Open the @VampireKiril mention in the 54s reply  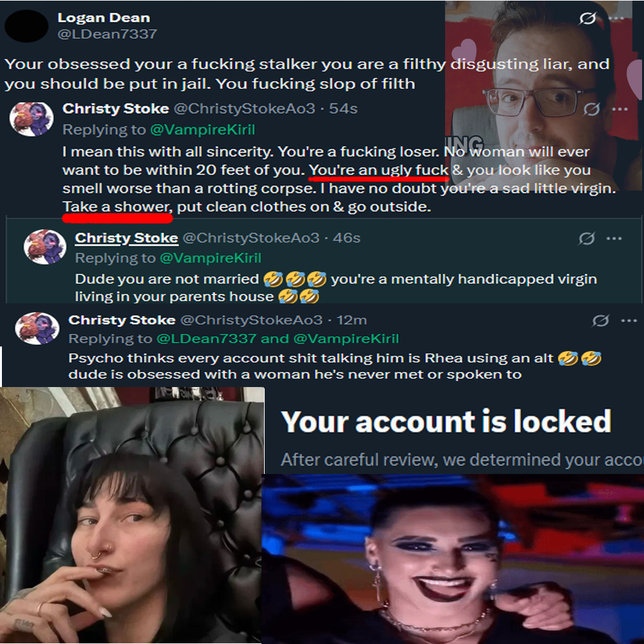[203, 130]
